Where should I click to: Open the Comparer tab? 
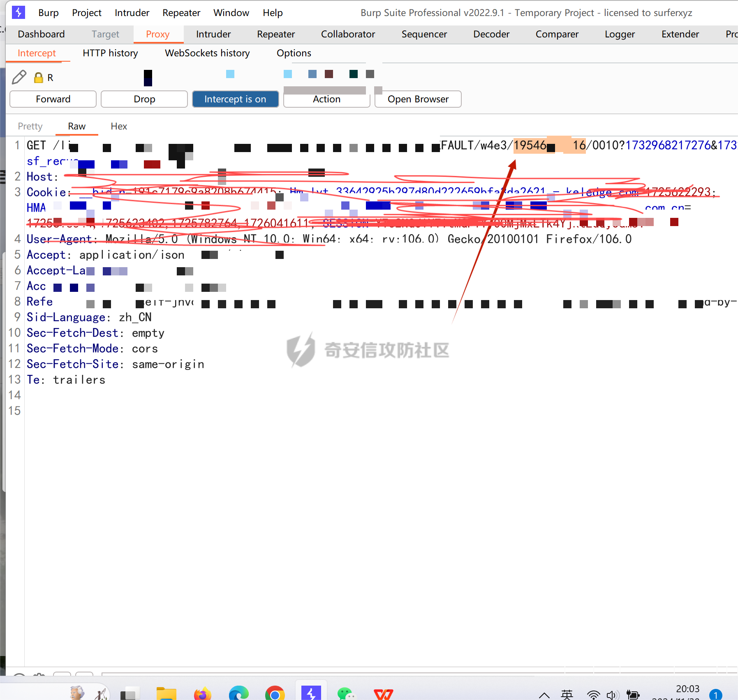tap(557, 34)
